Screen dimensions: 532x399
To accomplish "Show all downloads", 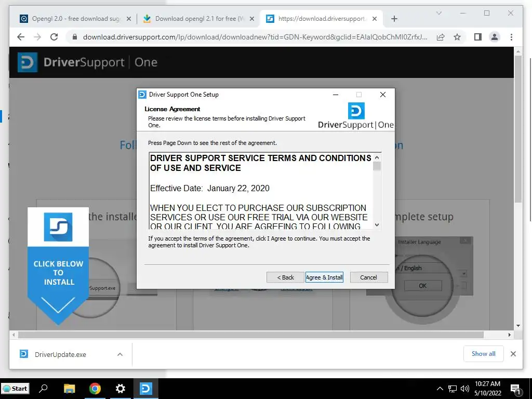I will point(484,354).
